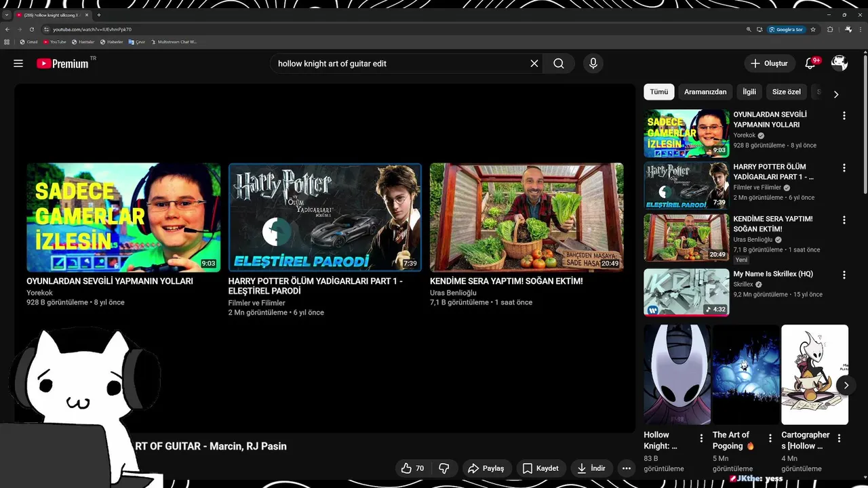Open the browser apps grid shortcut
This screenshot has width=868, height=488.
pyautogui.click(x=7, y=42)
